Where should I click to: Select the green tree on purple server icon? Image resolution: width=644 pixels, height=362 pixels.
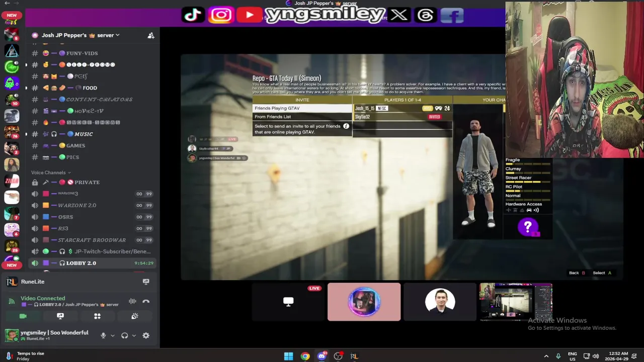[12, 83]
